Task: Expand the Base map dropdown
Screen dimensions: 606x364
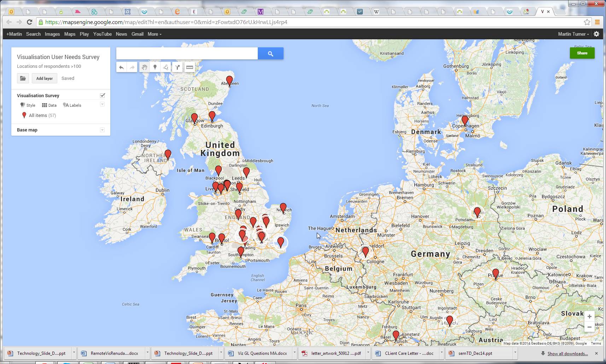Action: tap(102, 130)
